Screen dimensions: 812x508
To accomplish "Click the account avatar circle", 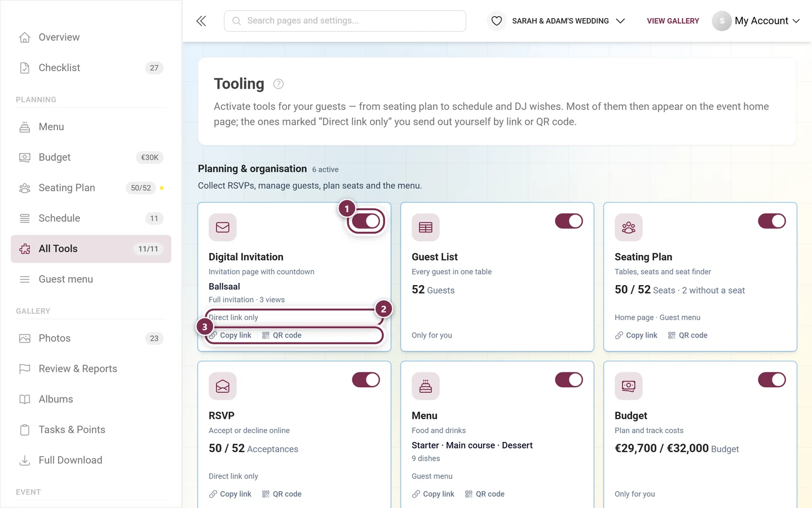I will point(722,21).
